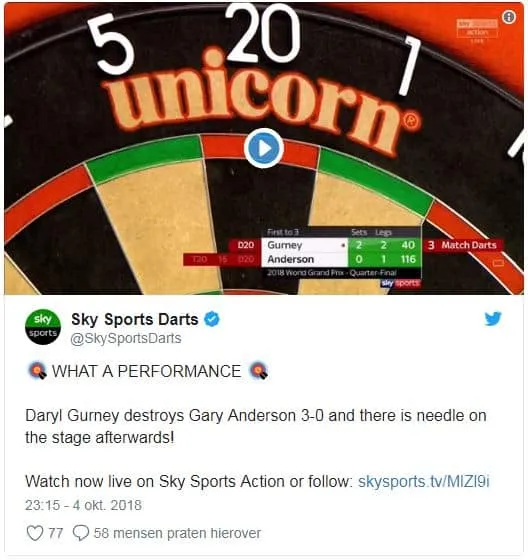Click the Twitter bird logo
Image resolution: width=528 pixels, height=560 pixels.
coord(493,319)
